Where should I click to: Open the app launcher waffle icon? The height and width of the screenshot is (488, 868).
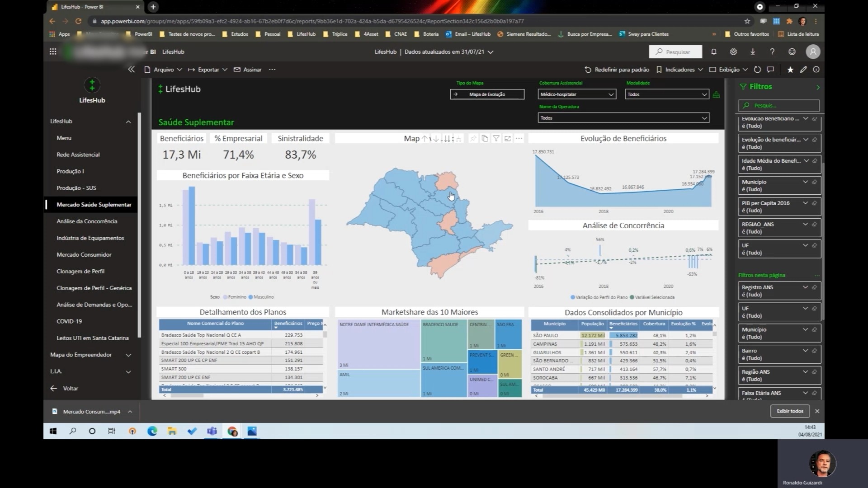point(53,52)
